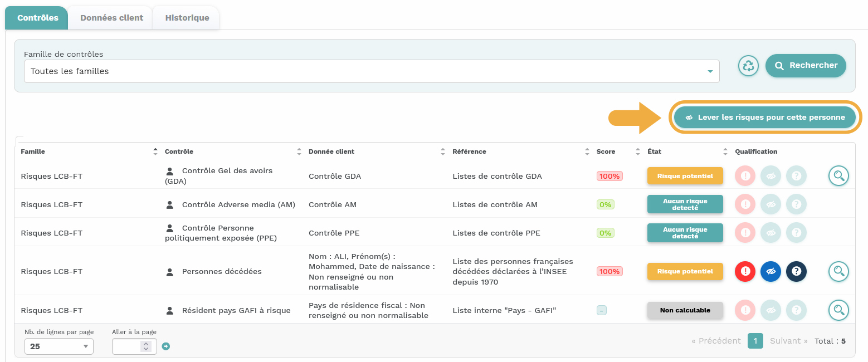Open the Famille de contrôles dropdown
This screenshot has width=868, height=362.
point(372,71)
